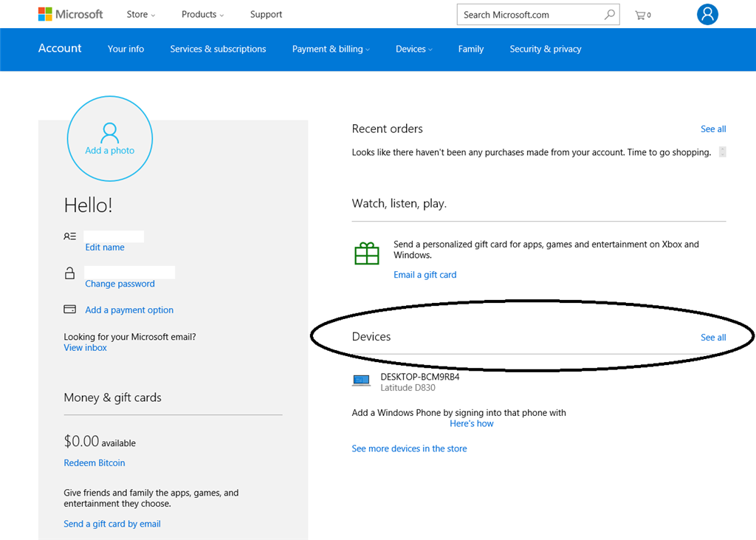756x540 pixels.
Task: Open See more devices in the store
Action: pos(409,448)
